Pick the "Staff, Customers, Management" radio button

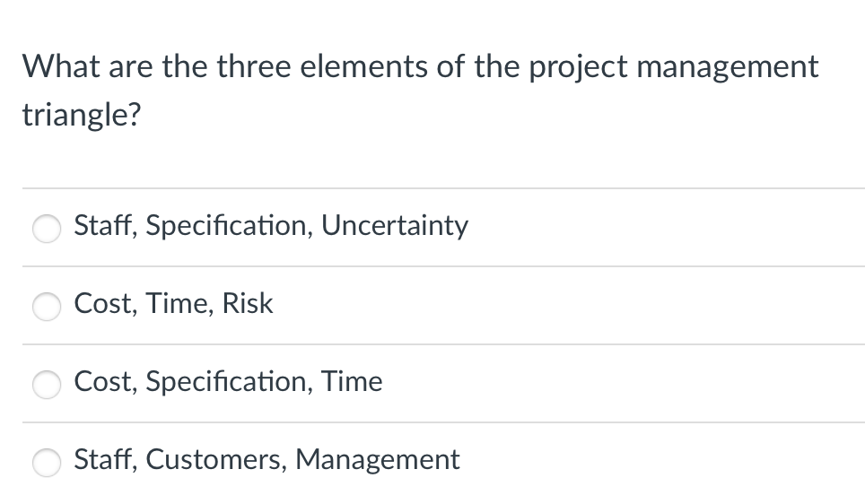pos(47,462)
